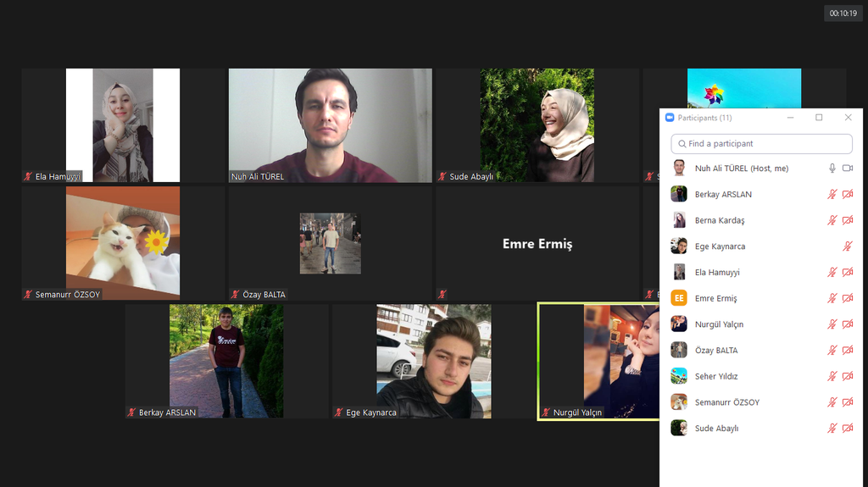Maximize the Participants panel window
Viewport: 868px width, 487px height.
(819, 118)
